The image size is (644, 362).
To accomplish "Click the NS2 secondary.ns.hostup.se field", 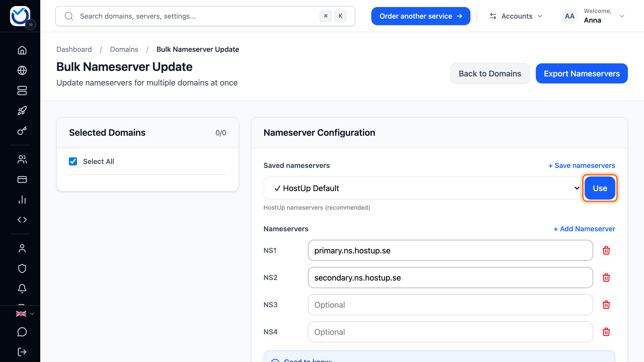I will coord(450,278).
